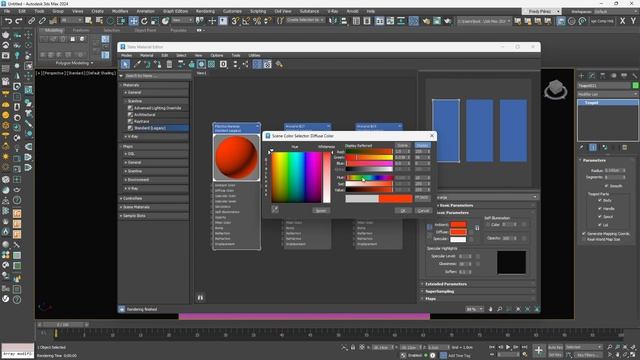Select Standard (Legacy) material in browser
The height and width of the screenshot is (360, 640).
pos(149,128)
